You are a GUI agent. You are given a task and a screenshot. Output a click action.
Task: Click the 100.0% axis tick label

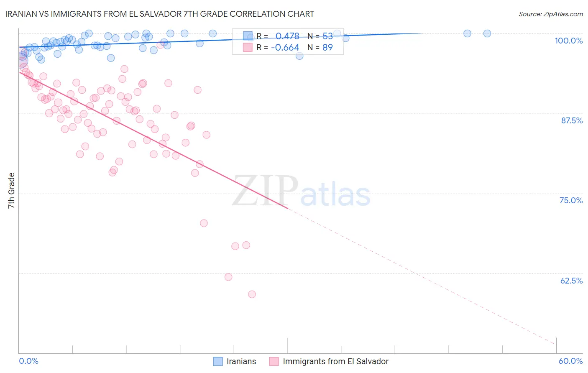(x=568, y=41)
